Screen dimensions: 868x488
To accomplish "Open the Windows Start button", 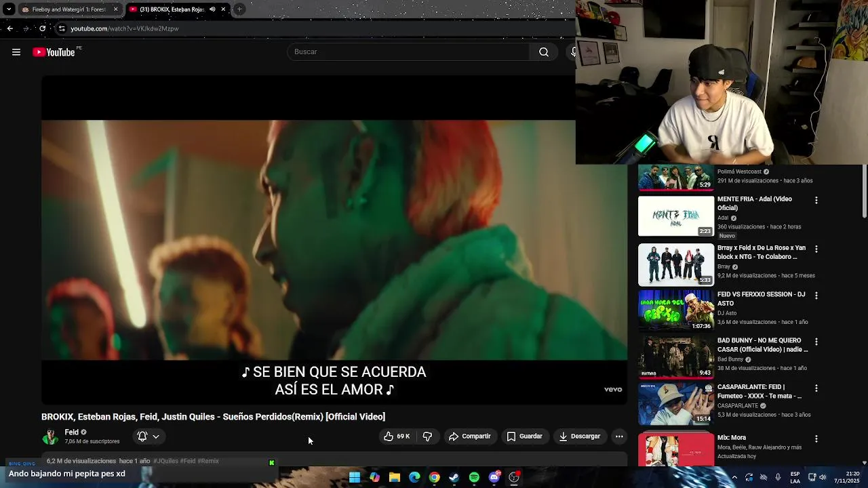I will [355, 477].
